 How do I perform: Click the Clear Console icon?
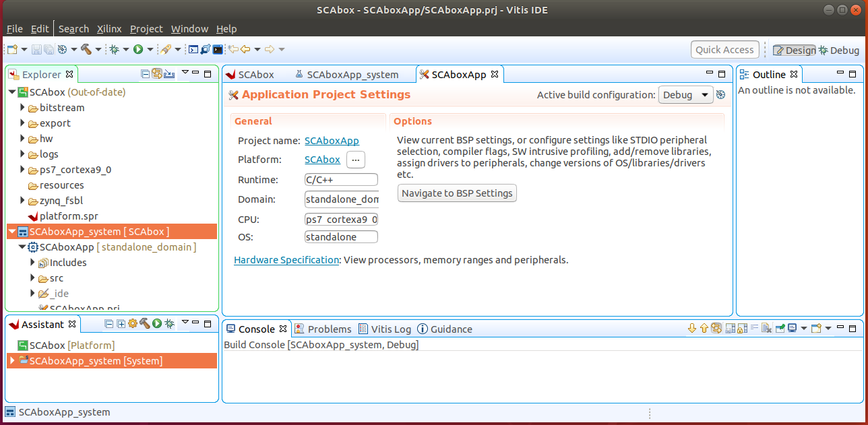pyautogui.click(x=766, y=329)
